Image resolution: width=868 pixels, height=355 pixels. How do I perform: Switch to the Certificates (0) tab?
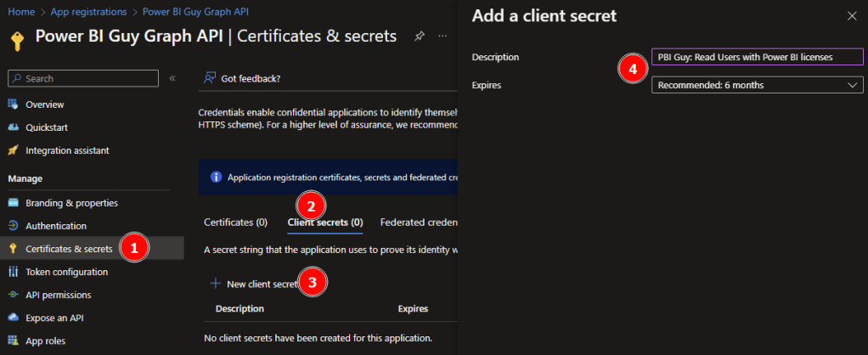point(235,223)
